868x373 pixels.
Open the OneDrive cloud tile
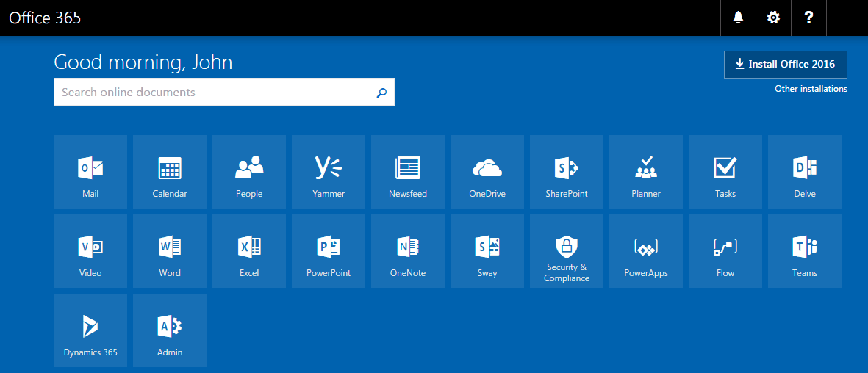click(487, 172)
